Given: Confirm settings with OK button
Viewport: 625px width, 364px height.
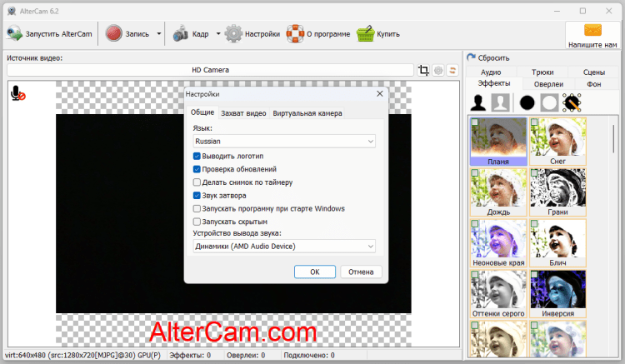Looking at the screenshot, I should [x=315, y=272].
